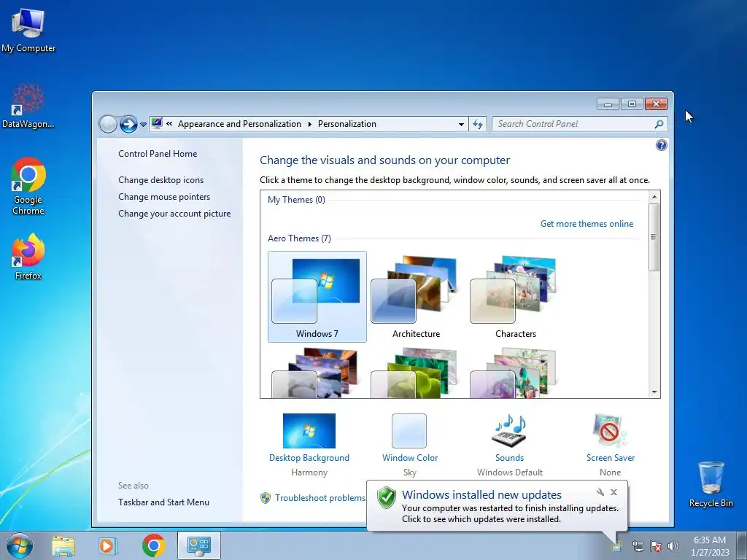Click the Screen Saver link text
The image size is (747, 560).
611,458
